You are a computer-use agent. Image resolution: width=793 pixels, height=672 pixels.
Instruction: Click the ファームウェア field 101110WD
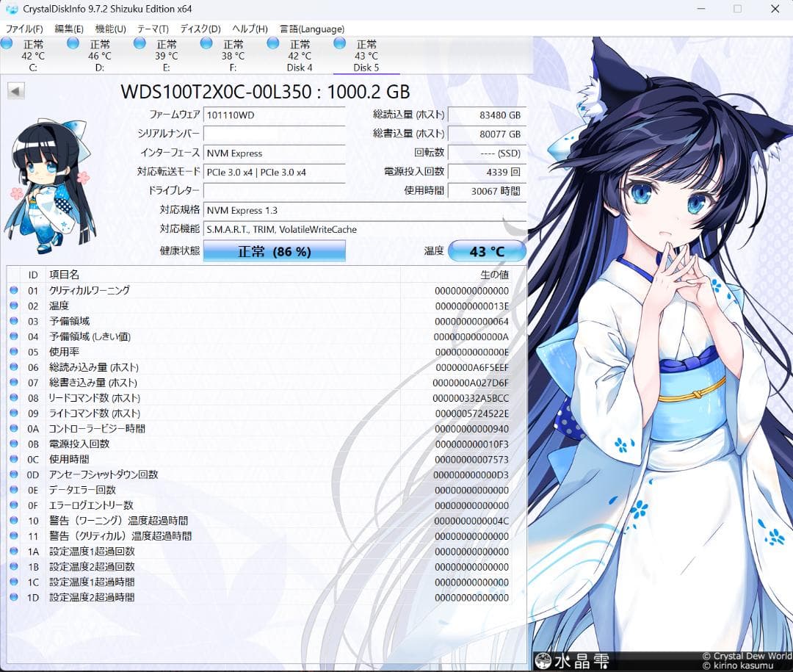click(x=274, y=115)
